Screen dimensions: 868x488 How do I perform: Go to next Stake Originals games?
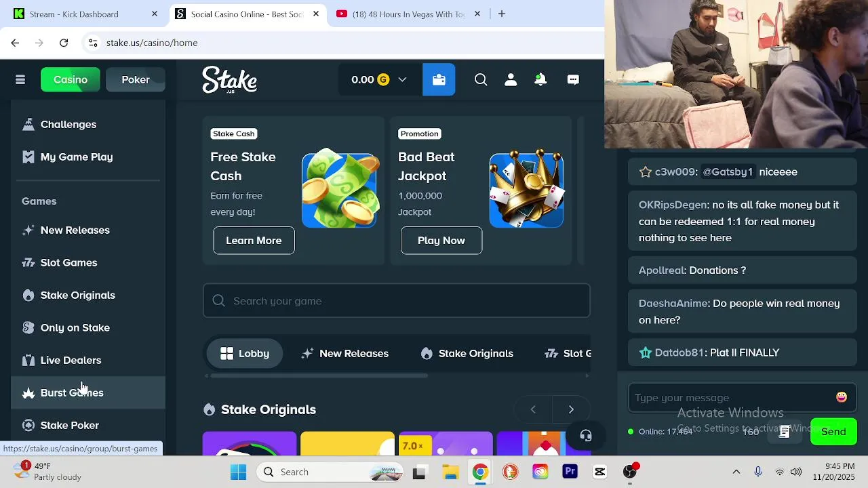click(x=571, y=409)
